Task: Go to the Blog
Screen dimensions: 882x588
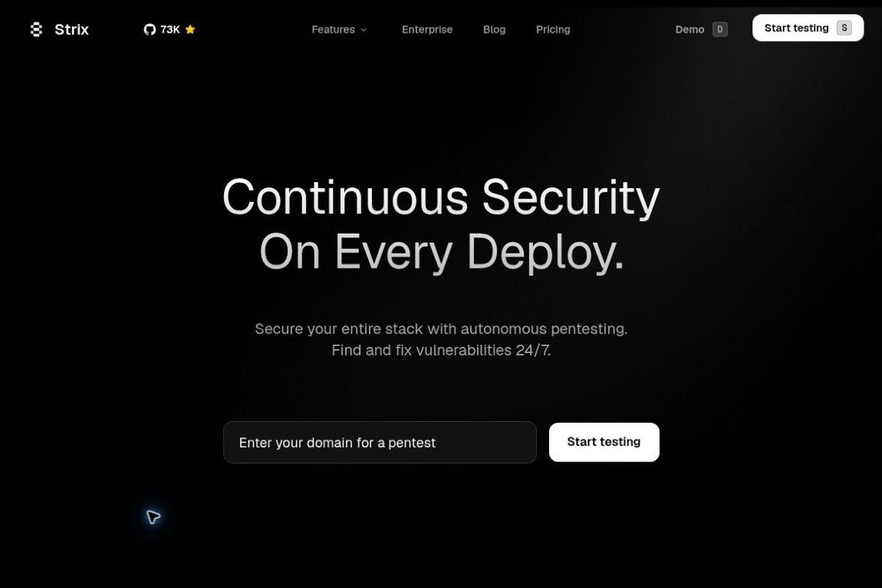Action: tap(494, 29)
